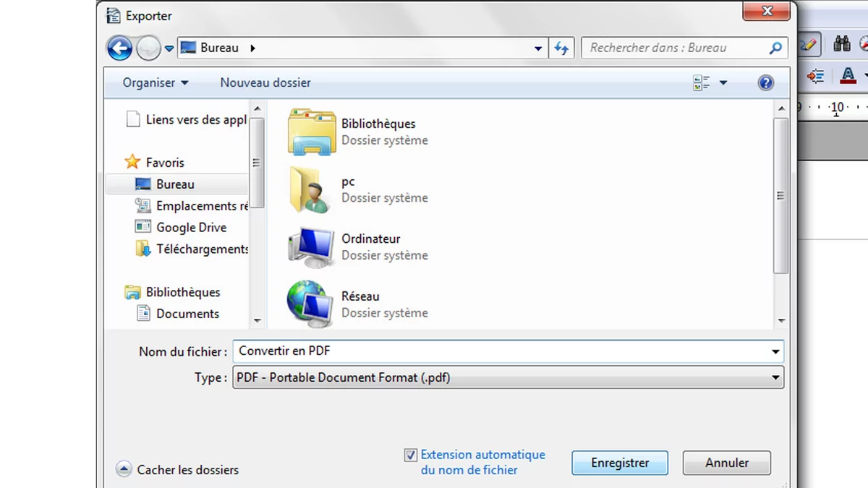Viewport: 868px width, 488px height.
Task: Click the font color A icon
Action: point(848,75)
